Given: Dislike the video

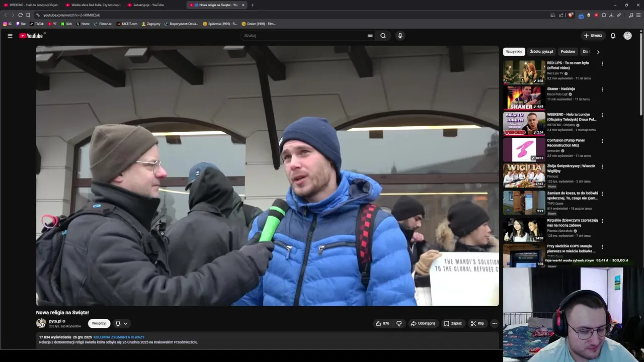Looking at the screenshot, I should point(399,323).
